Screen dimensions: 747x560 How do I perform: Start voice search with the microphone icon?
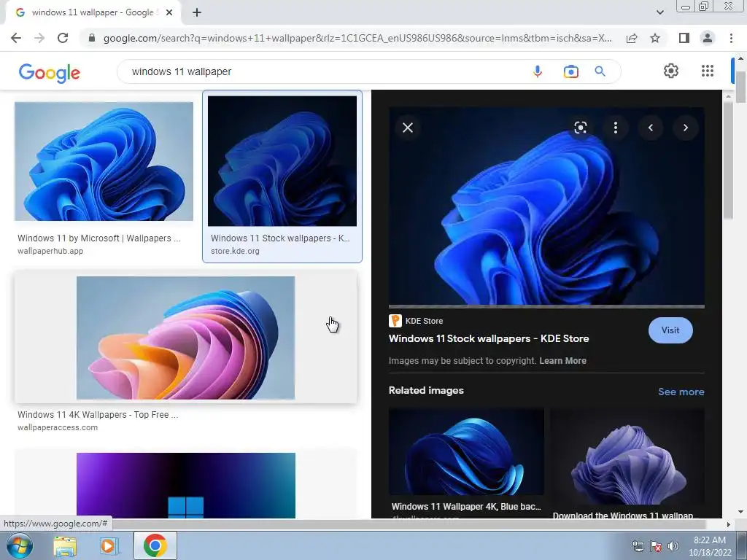(x=538, y=71)
